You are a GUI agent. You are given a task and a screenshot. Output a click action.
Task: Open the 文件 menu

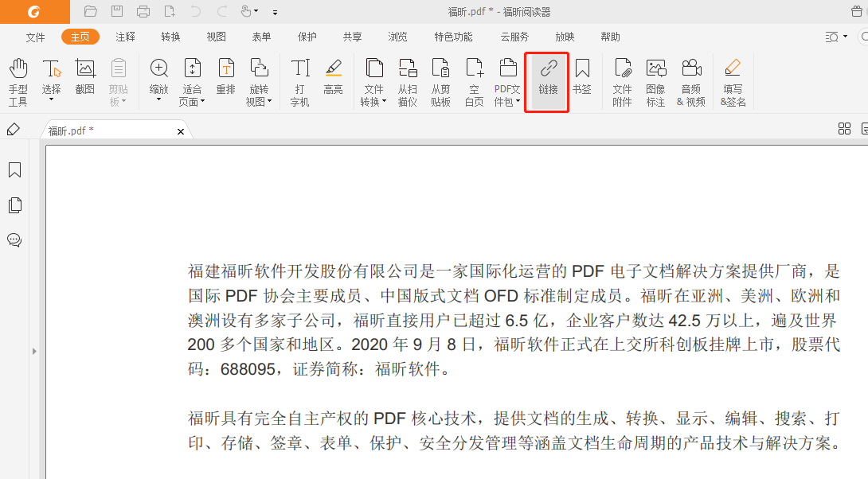pyautogui.click(x=35, y=37)
